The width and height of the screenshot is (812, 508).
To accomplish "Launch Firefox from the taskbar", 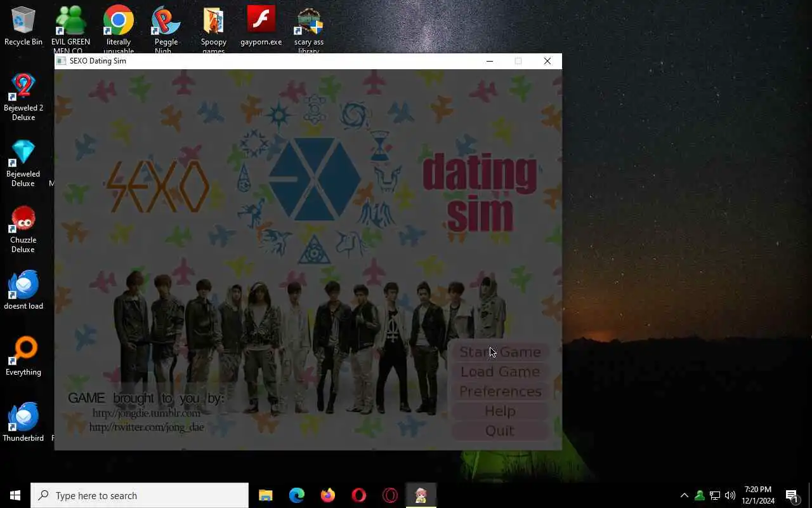I will pos(327,495).
